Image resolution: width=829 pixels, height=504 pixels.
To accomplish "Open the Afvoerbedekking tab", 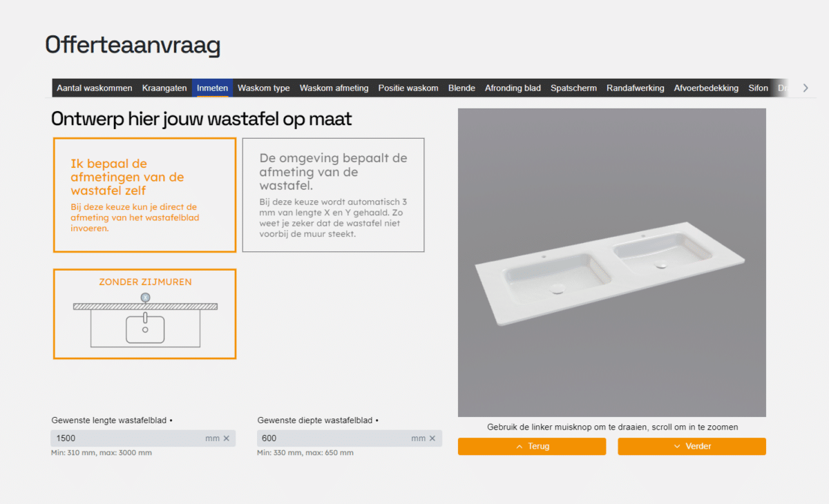I will 706,88.
